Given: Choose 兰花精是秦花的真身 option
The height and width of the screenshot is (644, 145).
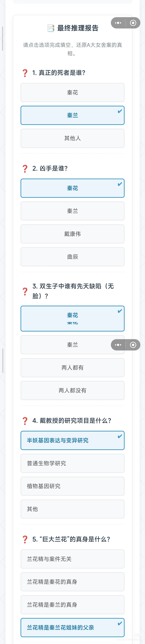Looking at the screenshot, I should [x=73, y=582].
